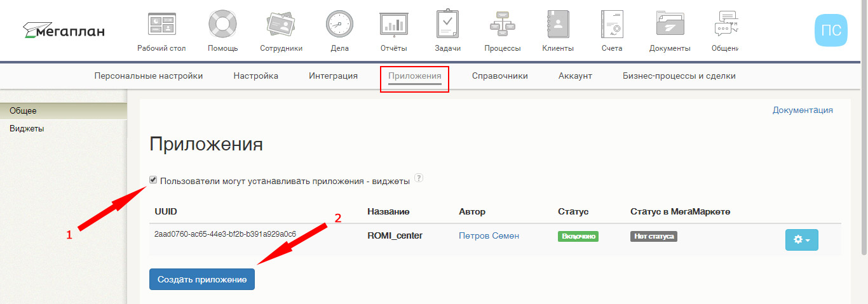Open the Счета invoice icon
Viewport: 868px width, 304px height.
pyautogui.click(x=612, y=25)
